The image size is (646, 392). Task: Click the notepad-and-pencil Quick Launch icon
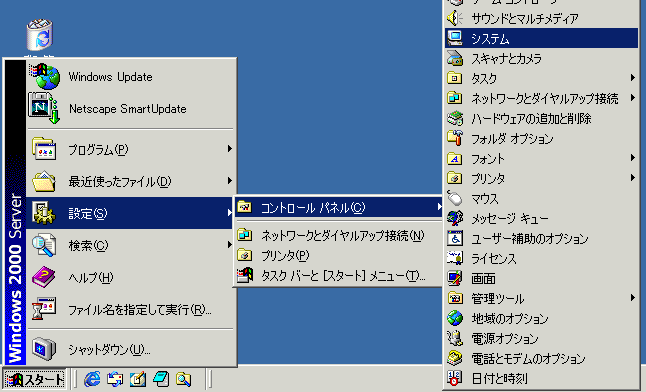[138, 379]
